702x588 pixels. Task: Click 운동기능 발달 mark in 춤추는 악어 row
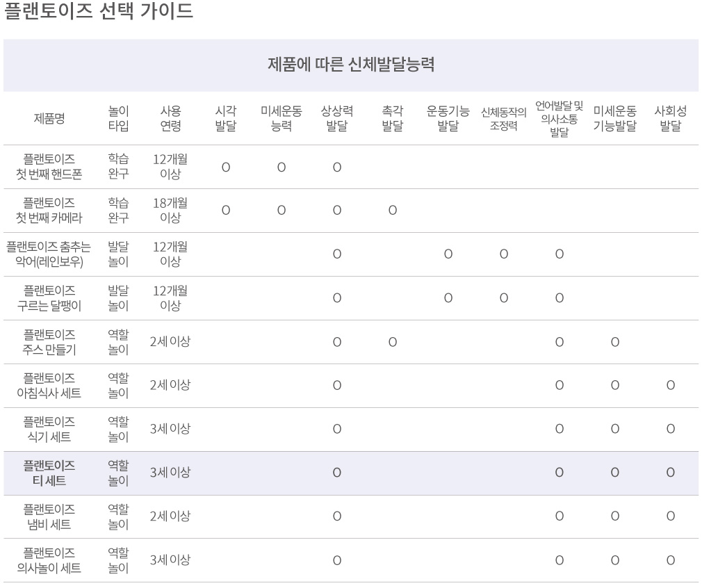point(448,254)
